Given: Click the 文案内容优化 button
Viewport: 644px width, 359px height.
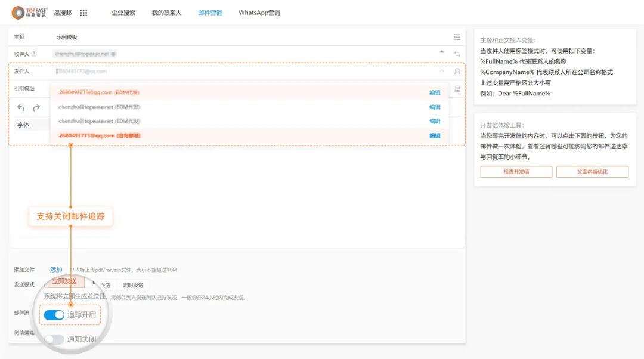Looking at the screenshot, I should tap(592, 172).
